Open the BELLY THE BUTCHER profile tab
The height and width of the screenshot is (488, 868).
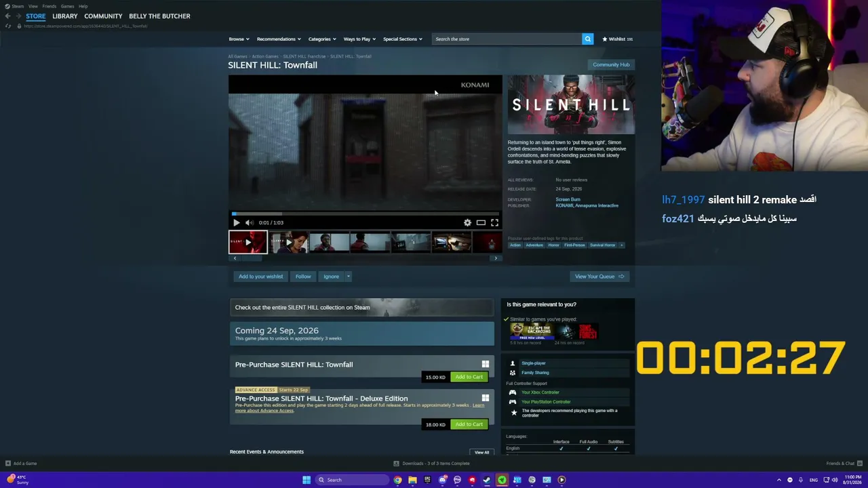pyautogui.click(x=159, y=16)
